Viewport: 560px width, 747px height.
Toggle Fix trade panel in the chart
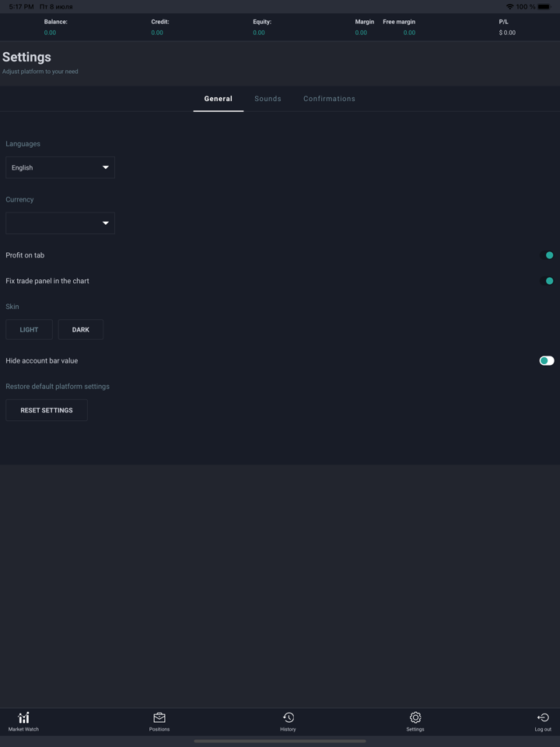coord(548,281)
